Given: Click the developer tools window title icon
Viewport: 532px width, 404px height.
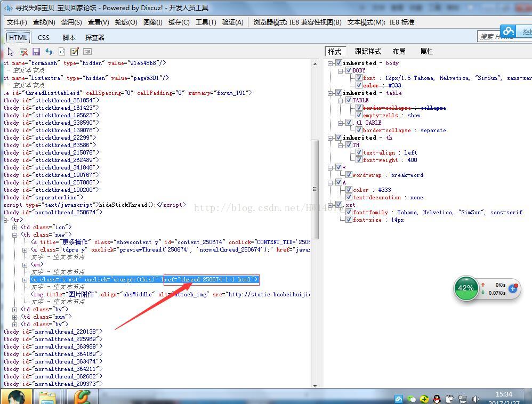Looking at the screenshot, I should (9, 7).
